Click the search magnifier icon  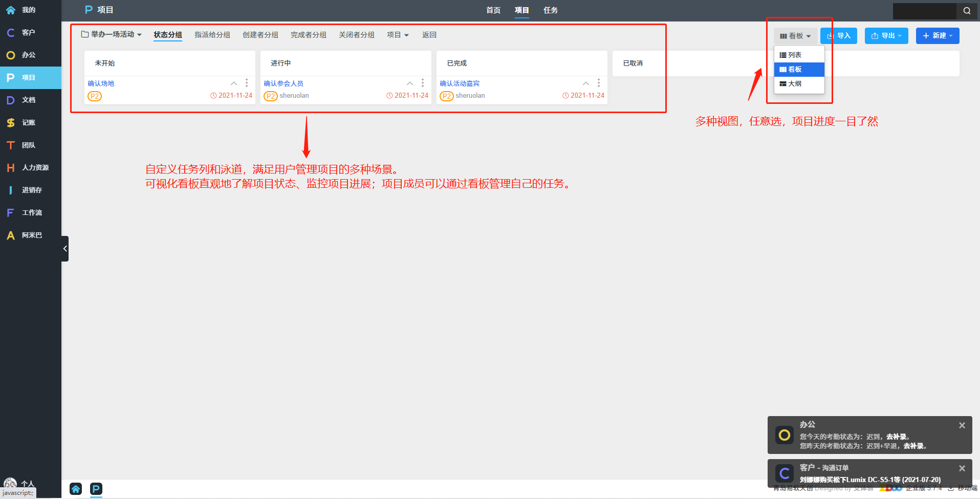[967, 11]
